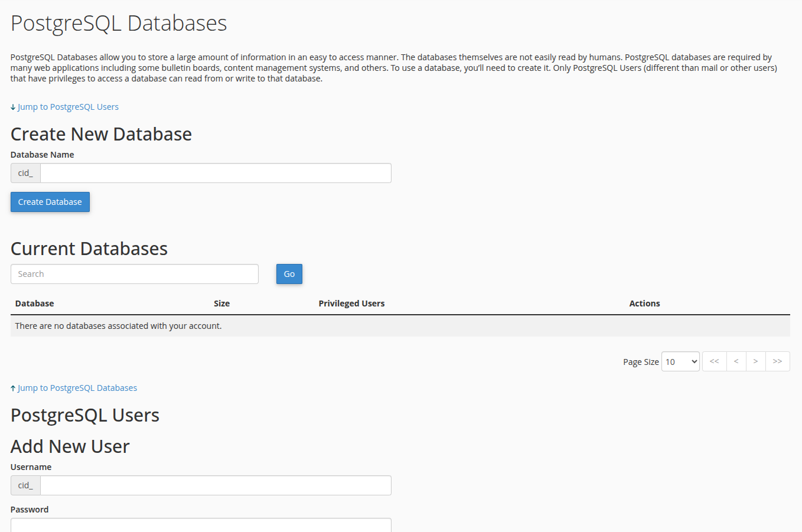Screen dimensions: 802x532
Task: Click the down arrow icon beside Jump to PostgreSQL Users
Action: click(13, 107)
